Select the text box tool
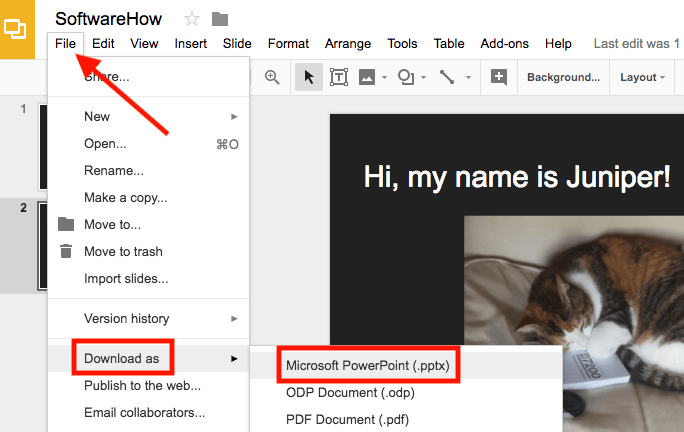Image resolution: width=684 pixels, height=432 pixels. point(339,77)
